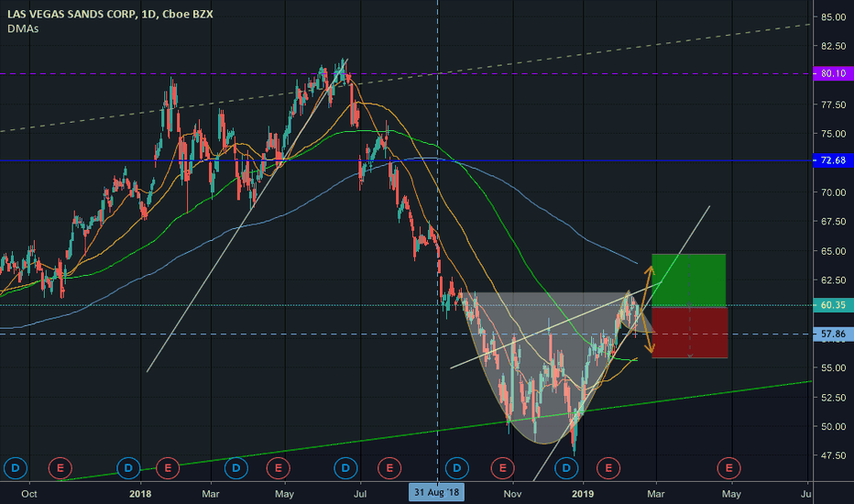
Task: Click the Nov time axis label
Action: click(512, 494)
